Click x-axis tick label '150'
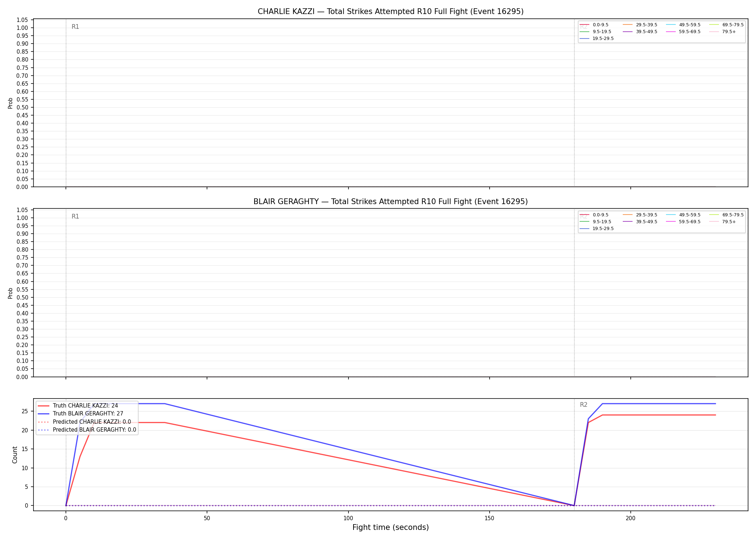 (489, 518)
